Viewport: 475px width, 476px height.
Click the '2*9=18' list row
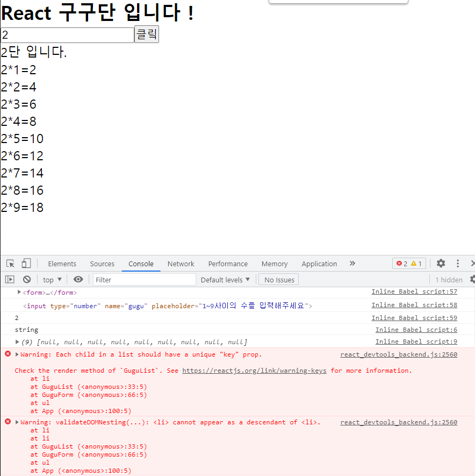[22, 208]
